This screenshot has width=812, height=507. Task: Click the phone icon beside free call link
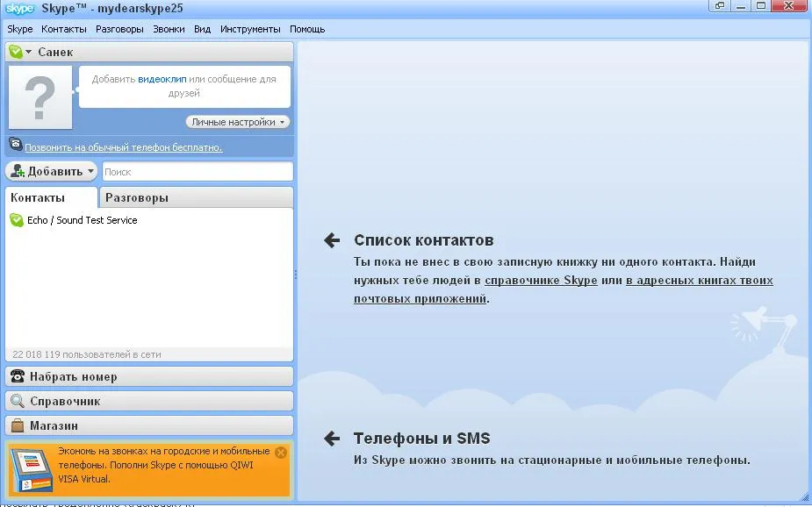pyautogui.click(x=16, y=145)
